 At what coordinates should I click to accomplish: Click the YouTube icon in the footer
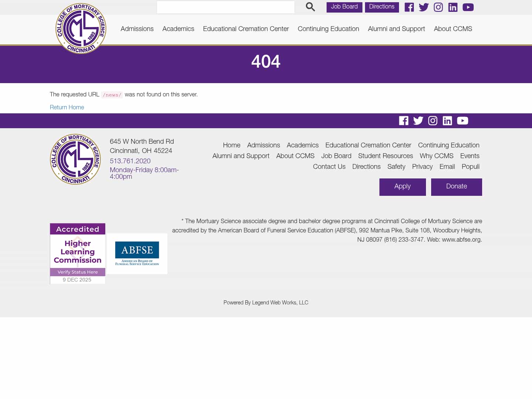463,120
